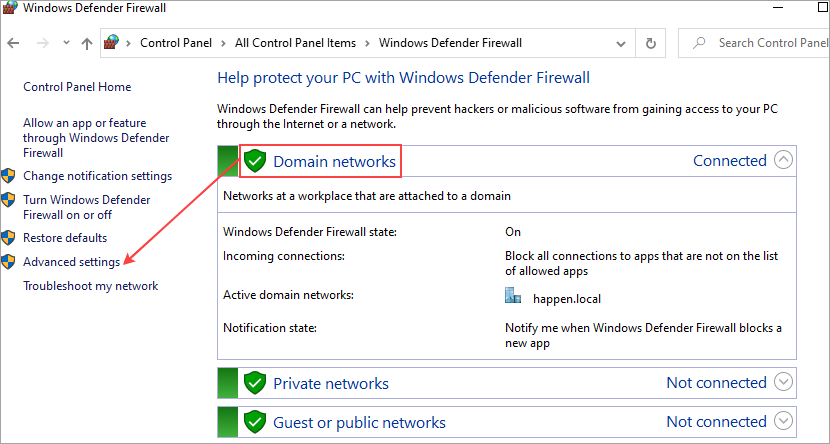Screen dimensions: 830x444
Task: Open the recent locations dropdown arrow
Action: pyautogui.click(x=66, y=44)
